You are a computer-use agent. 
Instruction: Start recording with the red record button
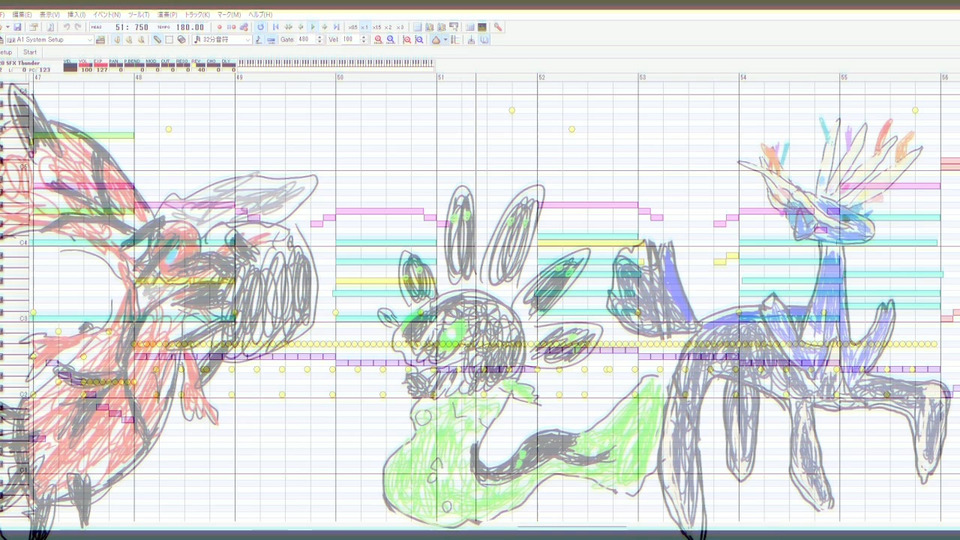[x=219, y=27]
